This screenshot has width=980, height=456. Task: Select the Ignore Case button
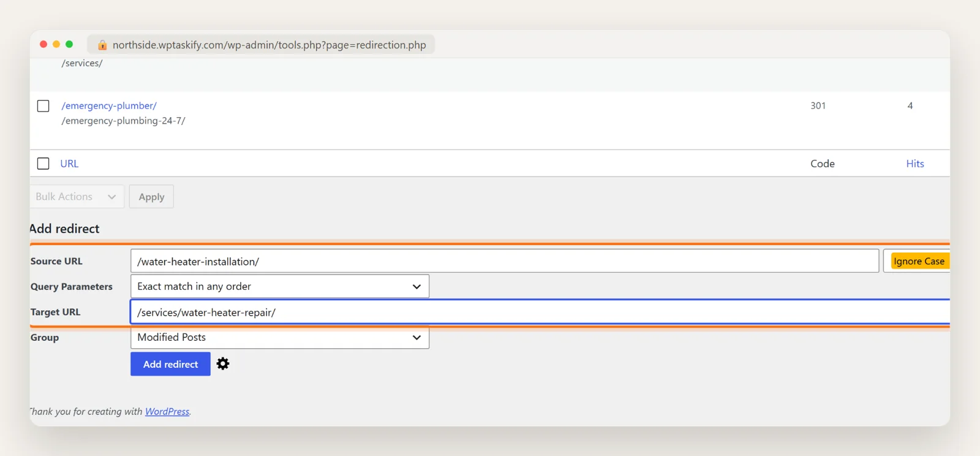tap(919, 261)
